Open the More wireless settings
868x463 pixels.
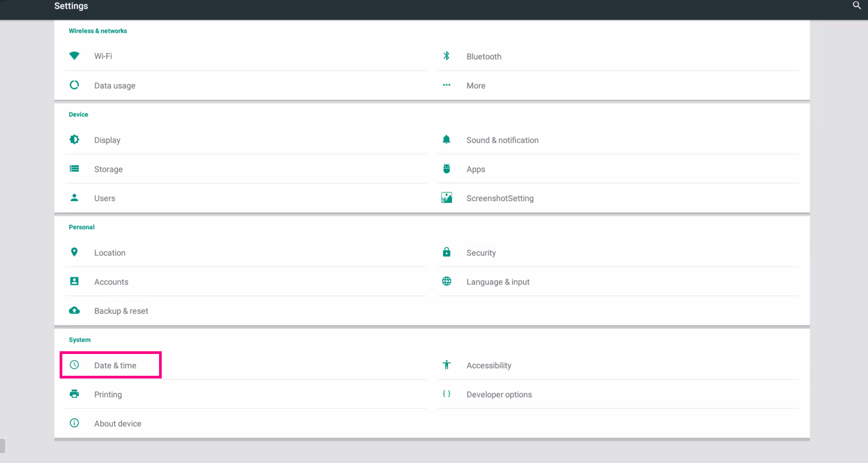(x=476, y=86)
